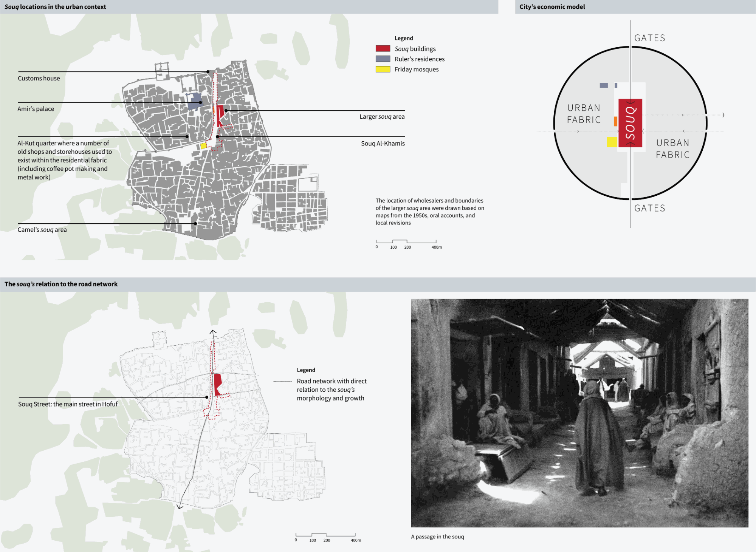The height and width of the screenshot is (552, 756).
Task: Click the yellow Friday mosque on upper map
Action: 203,145
